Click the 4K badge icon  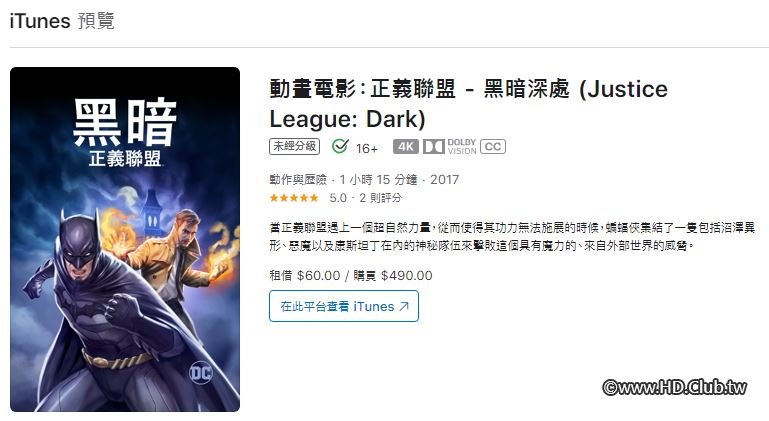(406, 147)
